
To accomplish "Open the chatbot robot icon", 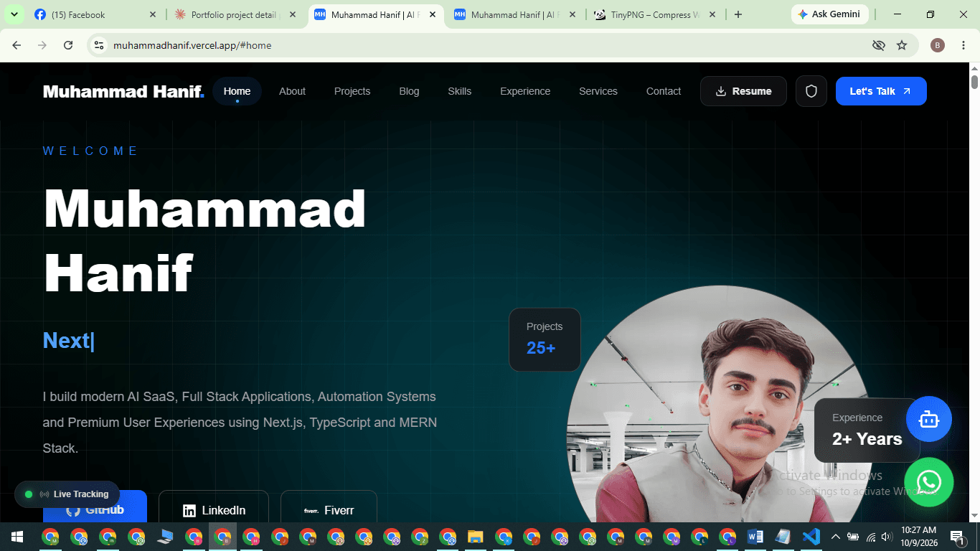I will pos(929,419).
